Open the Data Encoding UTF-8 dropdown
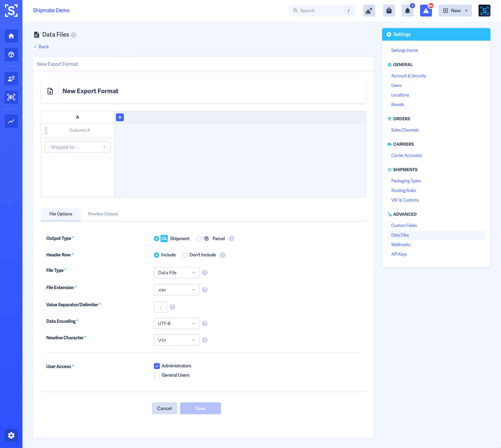Image resolution: width=501 pixels, height=448 pixels. coord(176,323)
